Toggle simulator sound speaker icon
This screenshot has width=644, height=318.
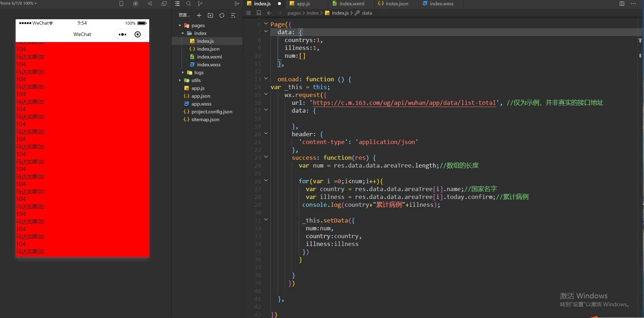point(150,4)
